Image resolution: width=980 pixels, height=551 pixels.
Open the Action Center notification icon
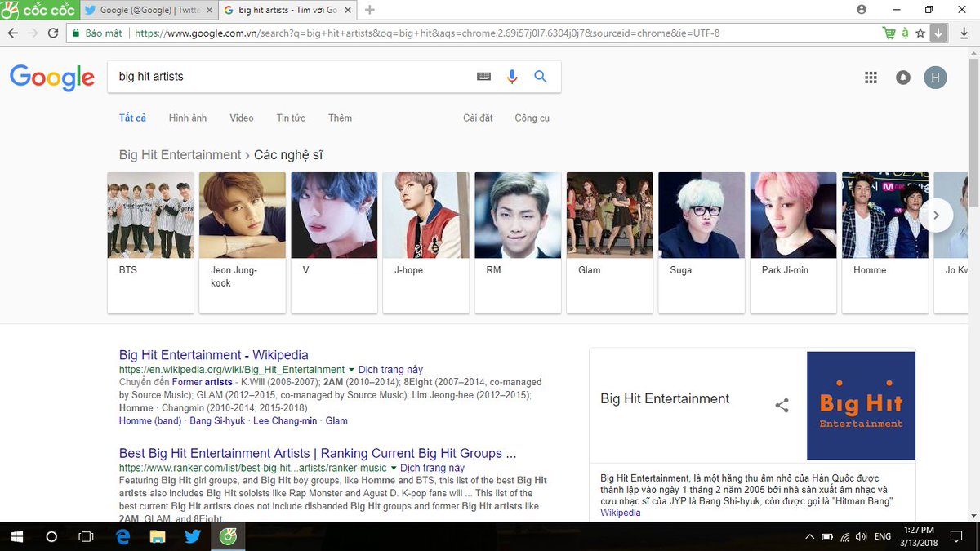coord(956,536)
